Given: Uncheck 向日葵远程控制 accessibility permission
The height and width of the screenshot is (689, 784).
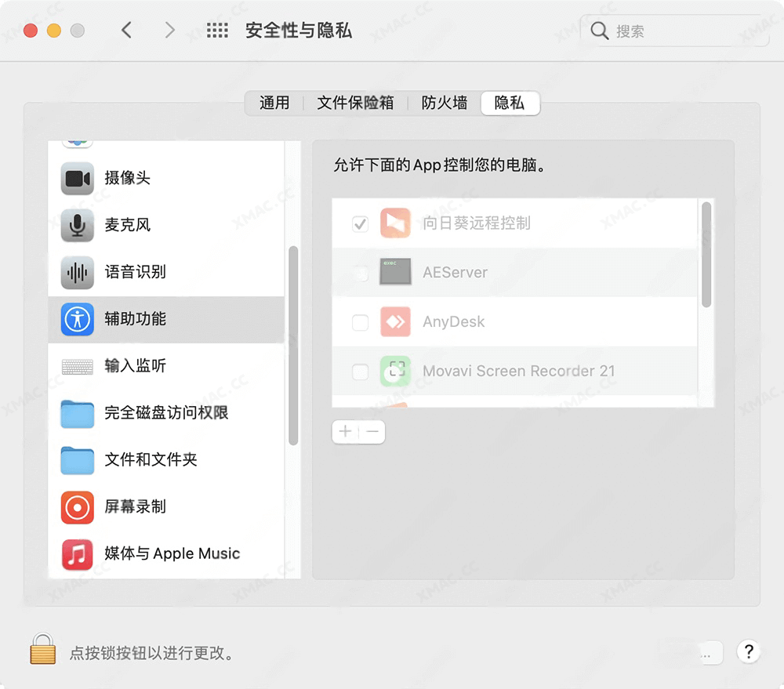Looking at the screenshot, I should [x=360, y=223].
